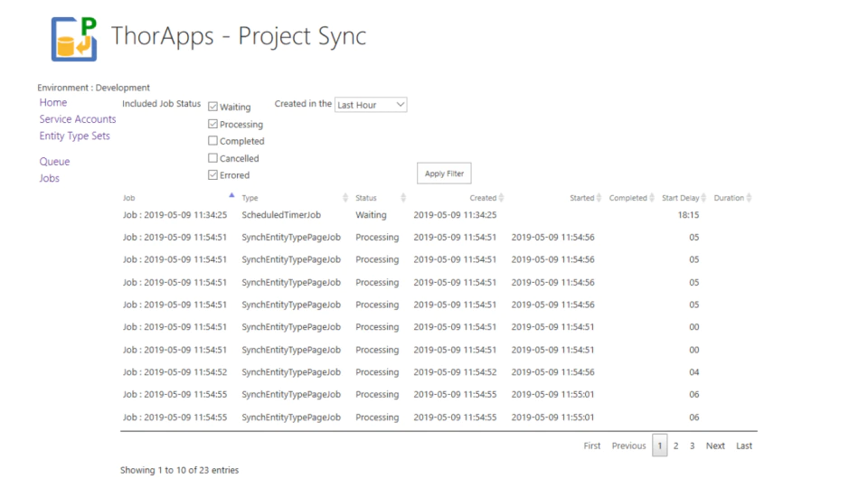Open the Jobs page
Image resolution: width=868 pixels, height=488 pixels.
[x=49, y=178]
